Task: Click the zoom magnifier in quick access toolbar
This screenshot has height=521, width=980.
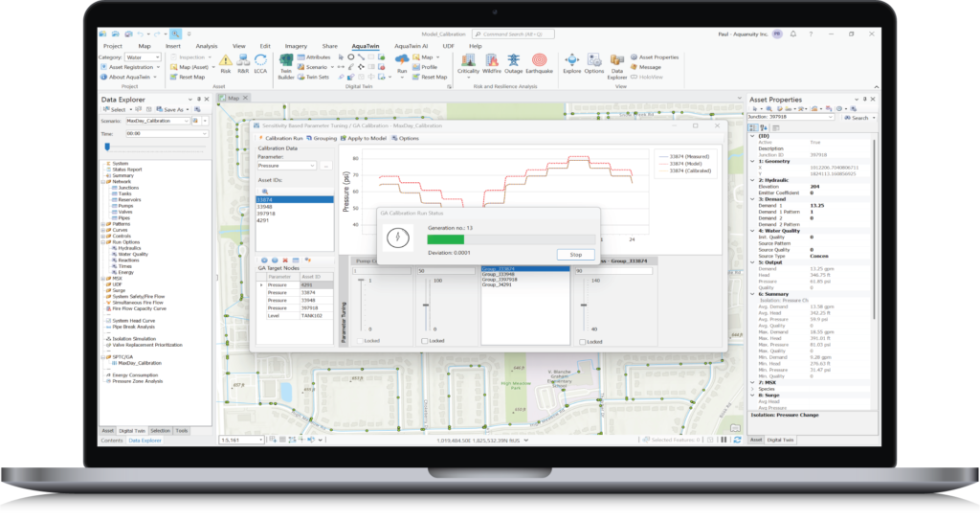Action: click(x=176, y=34)
